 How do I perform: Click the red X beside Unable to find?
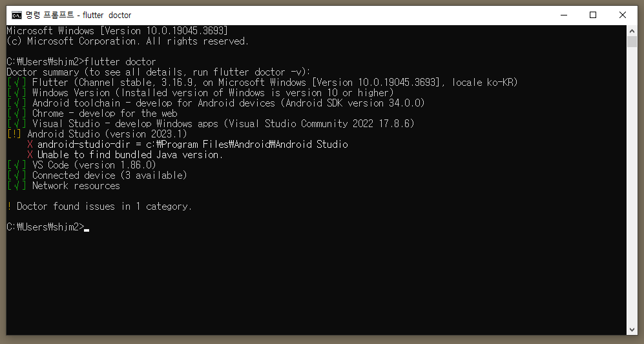(x=30, y=155)
